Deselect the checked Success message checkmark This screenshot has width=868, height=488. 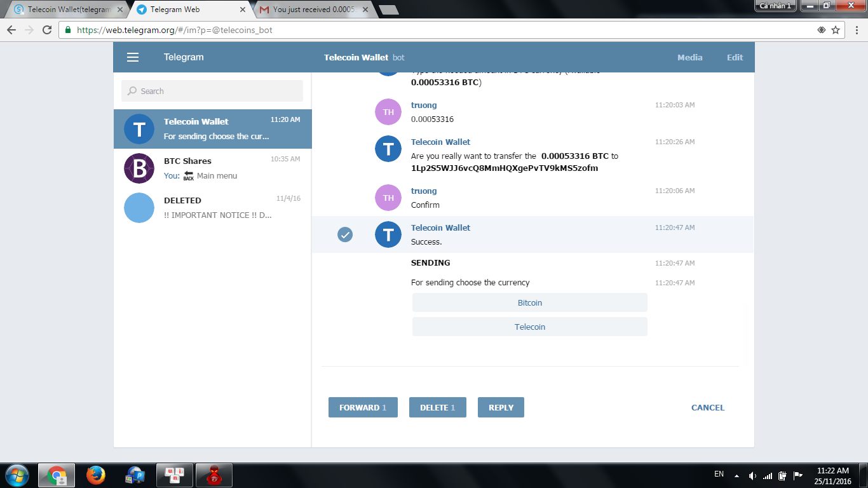pyautogui.click(x=345, y=234)
